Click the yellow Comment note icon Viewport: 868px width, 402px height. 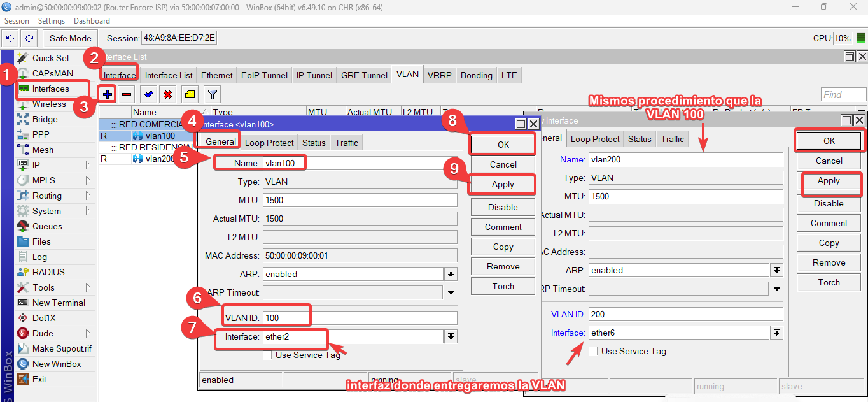tap(190, 95)
